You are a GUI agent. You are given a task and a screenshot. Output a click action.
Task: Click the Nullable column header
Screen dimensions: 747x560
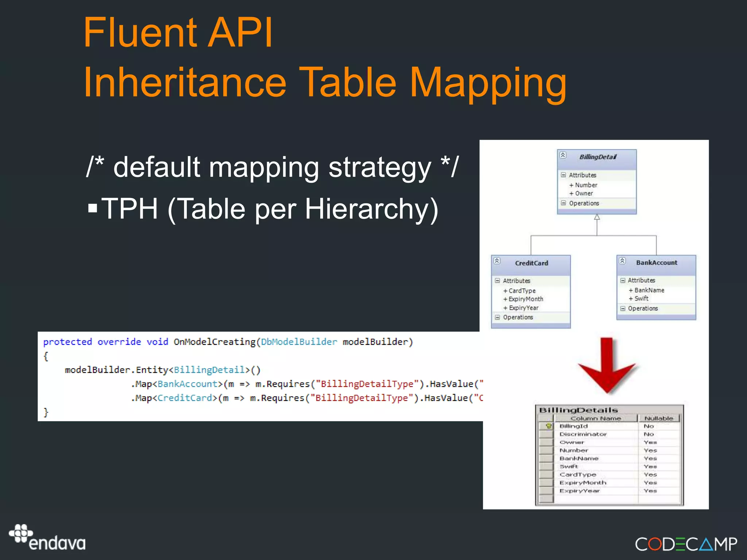coord(659,419)
